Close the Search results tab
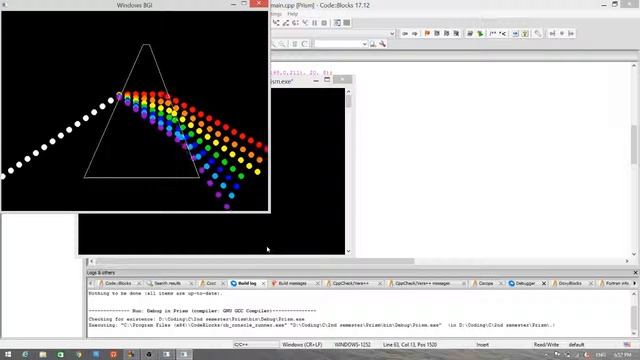This screenshot has height=360, width=640. point(191,283)
